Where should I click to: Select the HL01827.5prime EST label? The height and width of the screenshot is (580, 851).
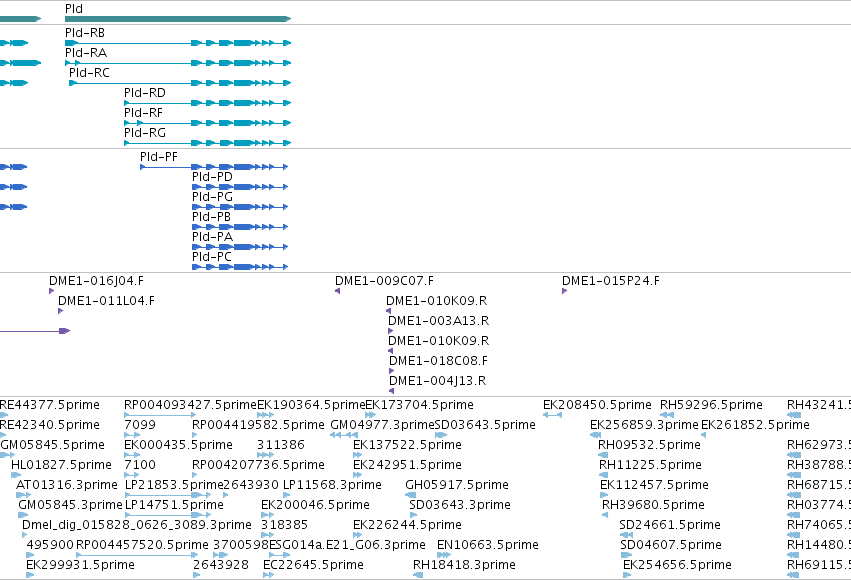coord(61,466)
